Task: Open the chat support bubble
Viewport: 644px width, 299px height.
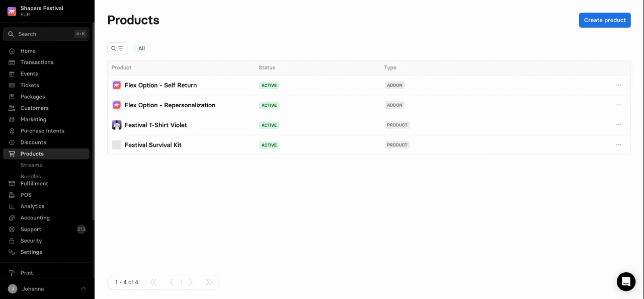Action: click(x=626, y=281)
